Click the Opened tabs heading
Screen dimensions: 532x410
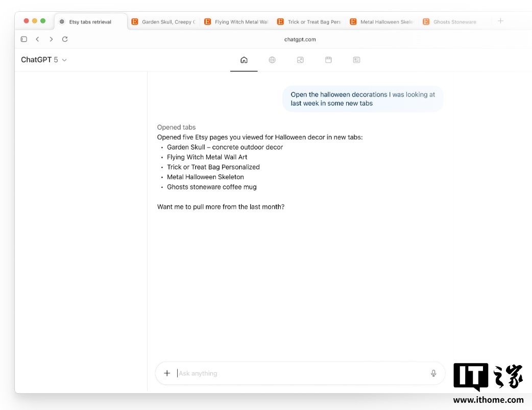coord(177,127)
